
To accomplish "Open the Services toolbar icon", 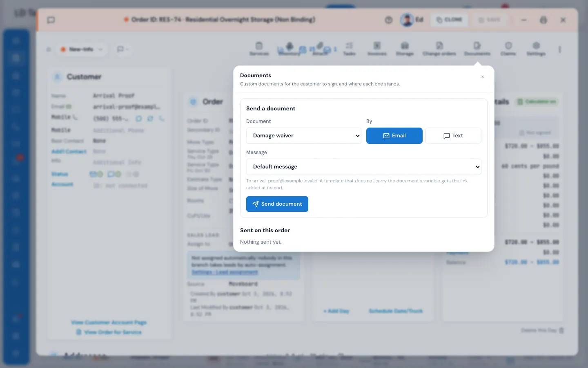I will click(x=259, y=49).
